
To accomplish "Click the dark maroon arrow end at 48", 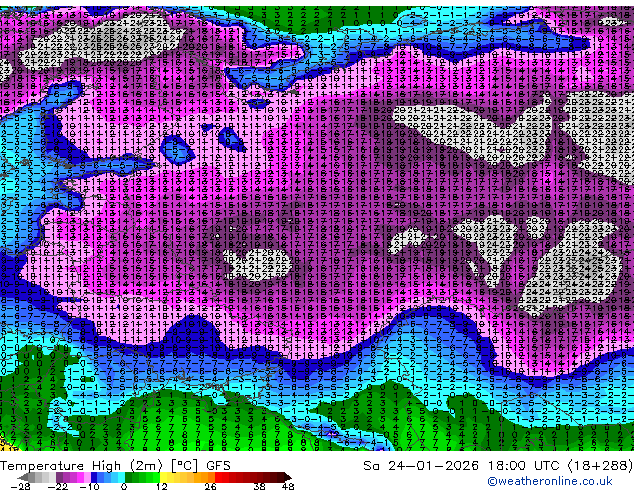I will (287, 477).
